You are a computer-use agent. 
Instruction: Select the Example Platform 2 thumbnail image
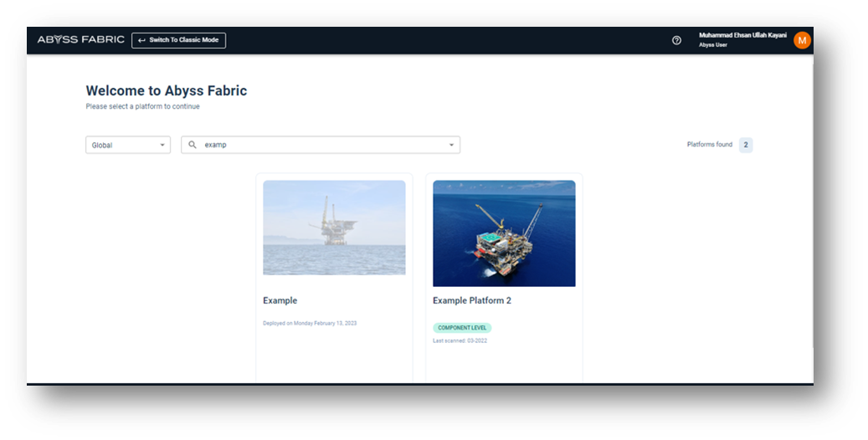click(504, 233)
